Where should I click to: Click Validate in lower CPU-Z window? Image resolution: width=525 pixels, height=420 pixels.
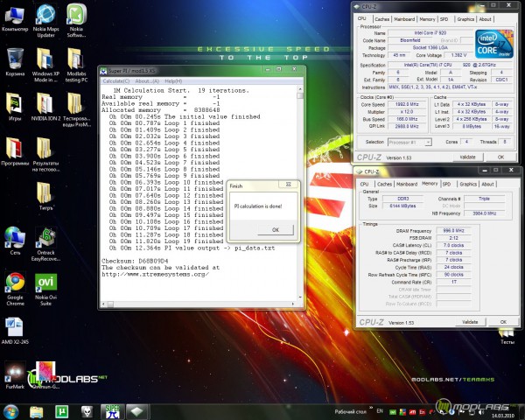click(470, 322)
